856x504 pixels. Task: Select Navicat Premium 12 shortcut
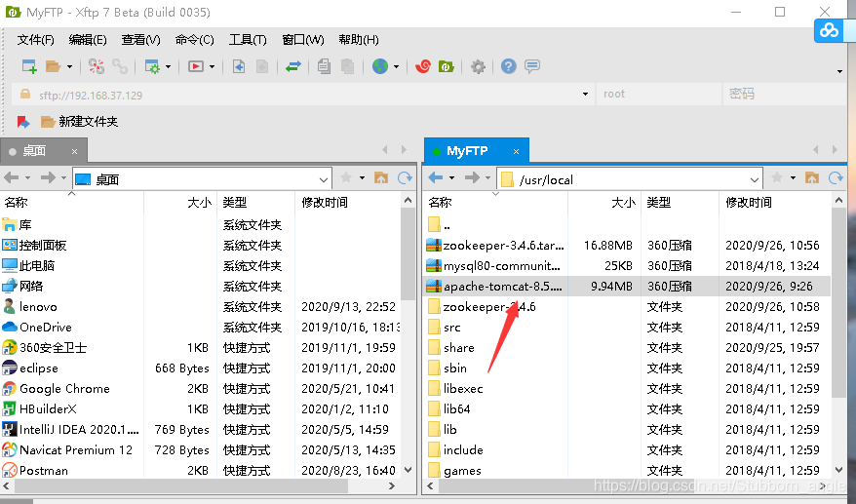click(x=201, y=450)
